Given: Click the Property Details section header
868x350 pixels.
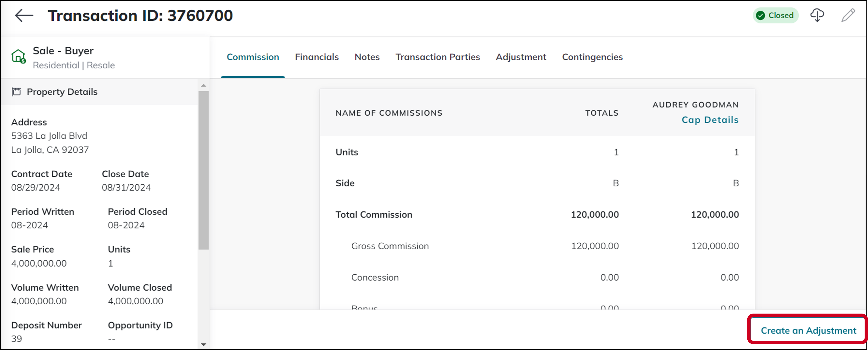Looking at the screenshot, I should (62, 92).
